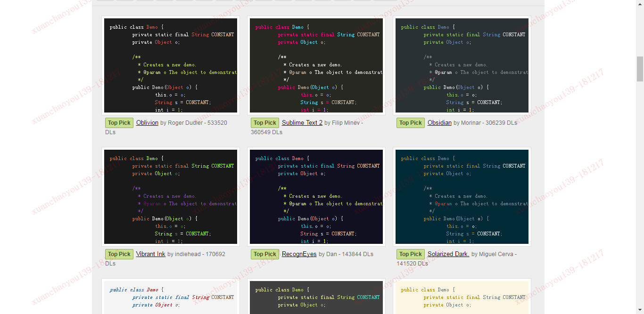This screenshot has width=644, height=314.
Task: Click the 'by indiehead - 170692' text
Action: [196, 254]
